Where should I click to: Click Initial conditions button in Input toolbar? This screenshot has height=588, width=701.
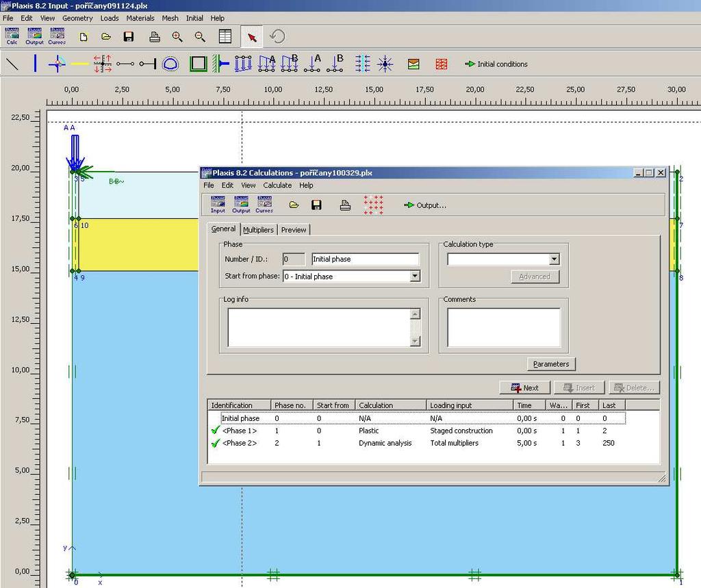(x=496, y=64)
